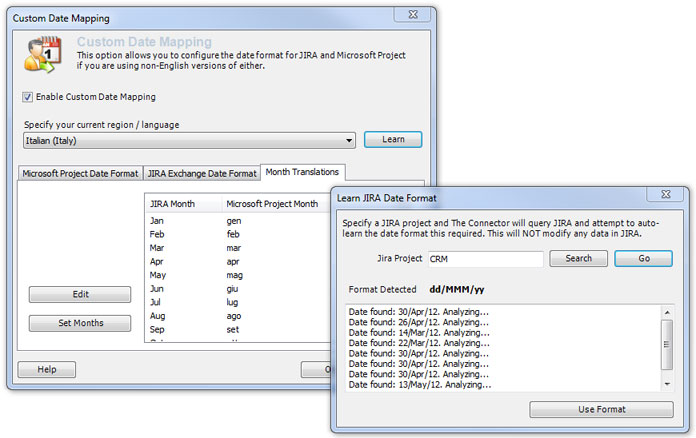Click the Search button
This screenshot has width=696, height=438.
[578, 258]
